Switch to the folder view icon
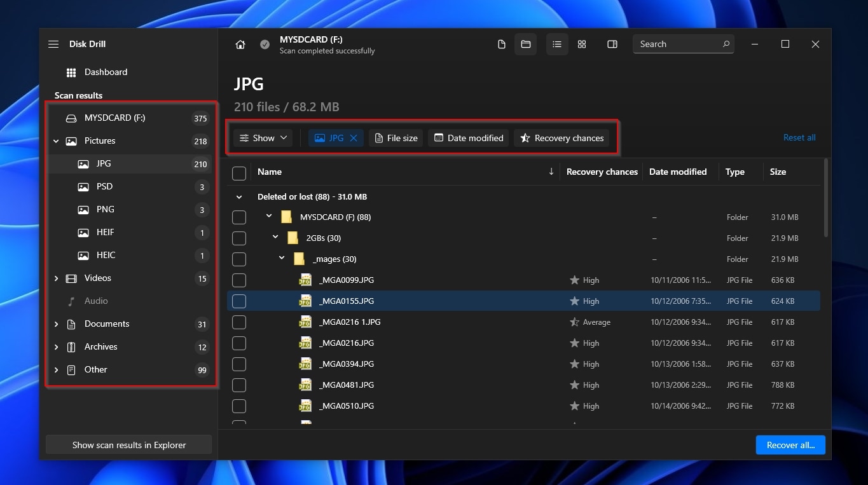Viewport: 868px width, 485px height. click(x=526, y=44)
